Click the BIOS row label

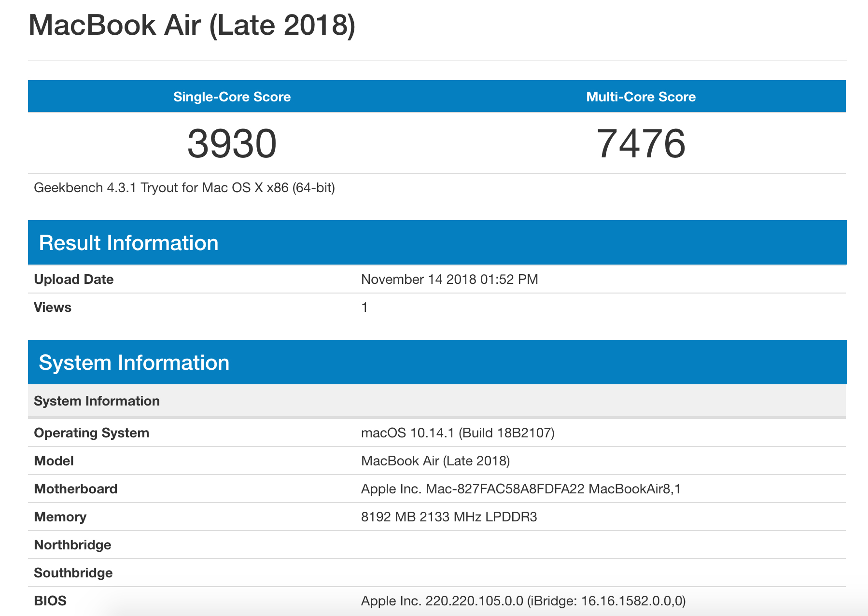[x=50, y=601]
